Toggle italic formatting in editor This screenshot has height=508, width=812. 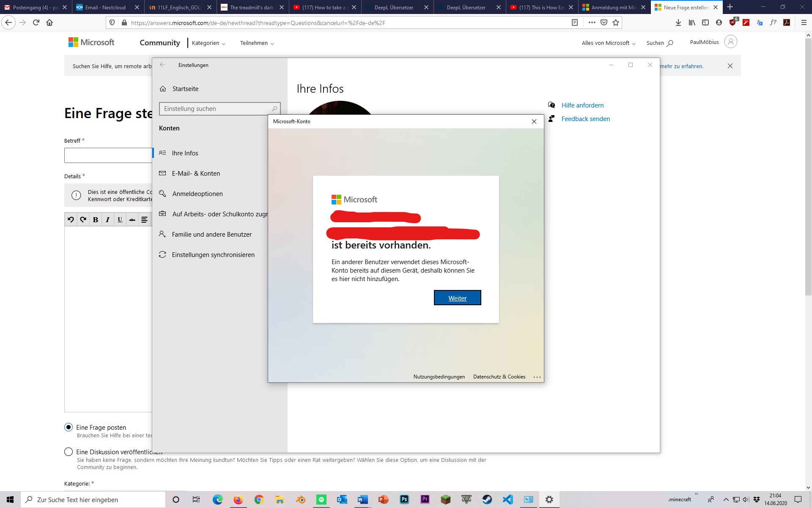[107, 219]
